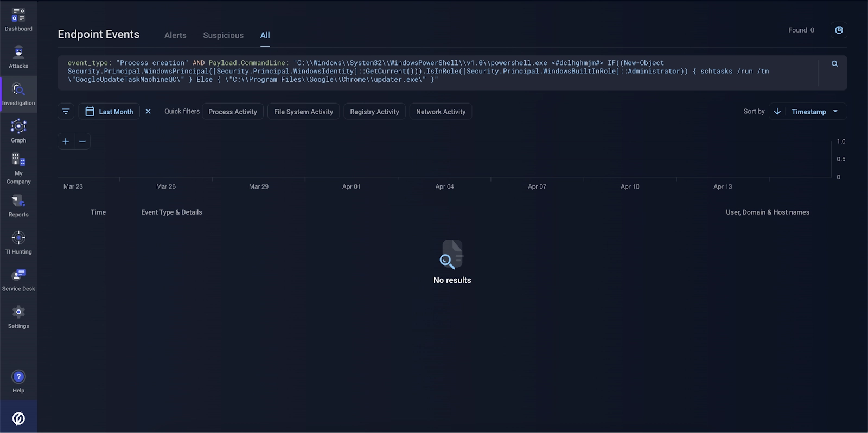Click the No results message
The image size is (868, 433).
click(452, 280)
